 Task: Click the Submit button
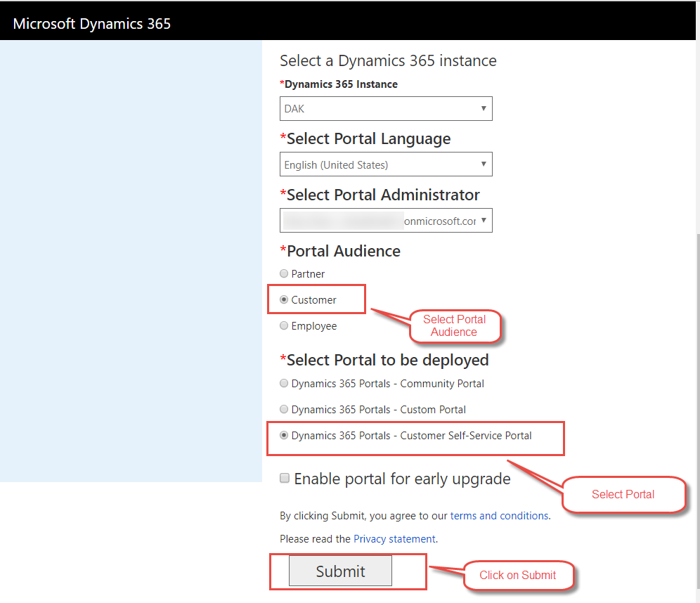(341, 571)
